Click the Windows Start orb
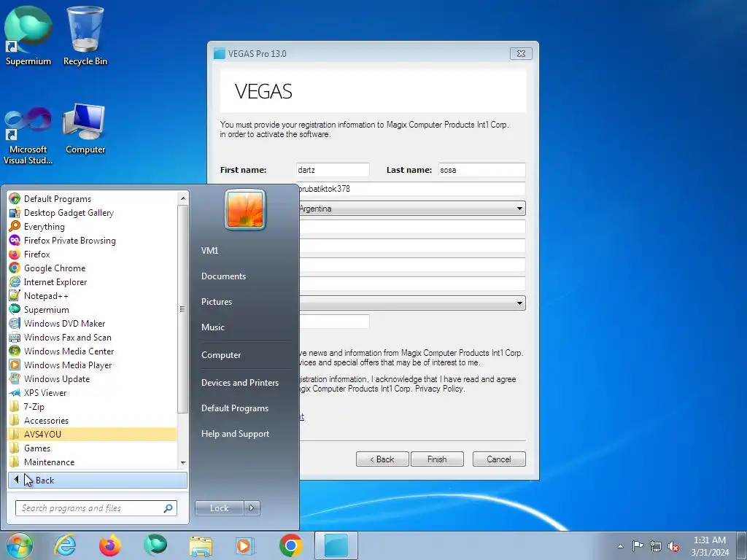This screenshot has height=560, width=747. (20, 545)
